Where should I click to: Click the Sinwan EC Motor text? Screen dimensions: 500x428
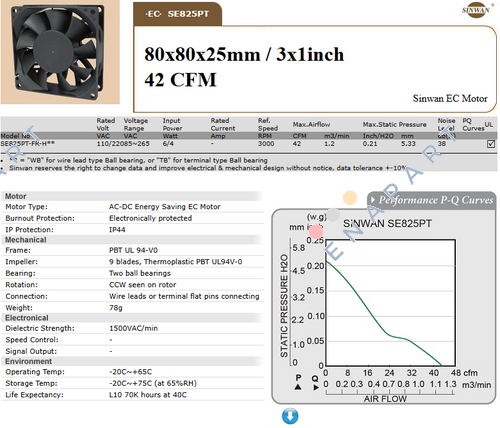450,99
